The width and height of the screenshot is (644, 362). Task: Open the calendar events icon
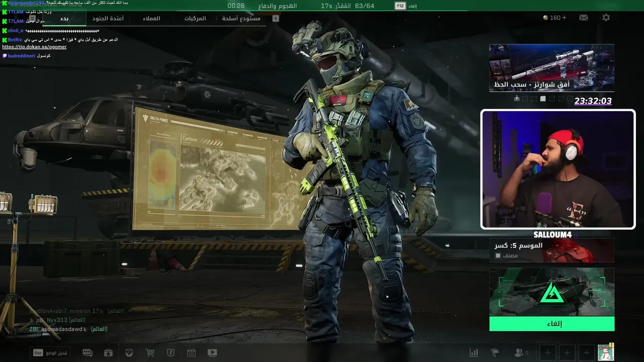[191, 353]
